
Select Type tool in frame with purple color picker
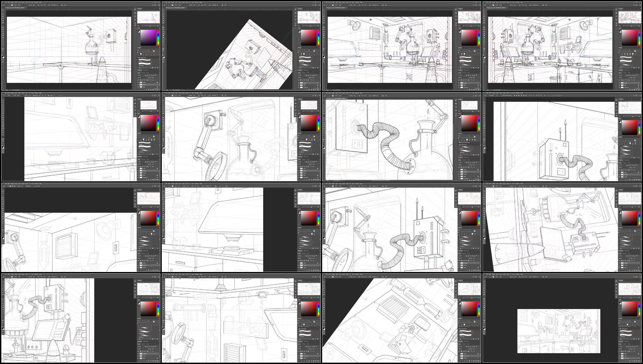pyautogui.click(x=3, y=42)
